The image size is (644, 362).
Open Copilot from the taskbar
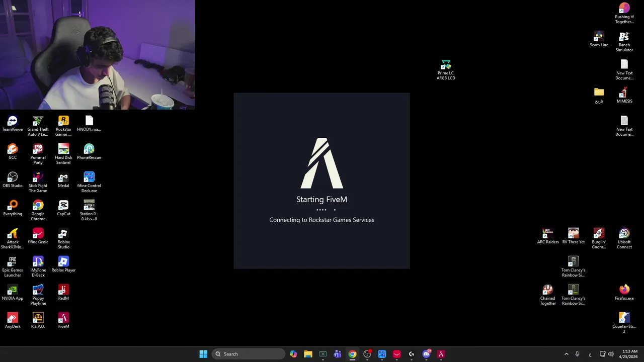(293, 354)
